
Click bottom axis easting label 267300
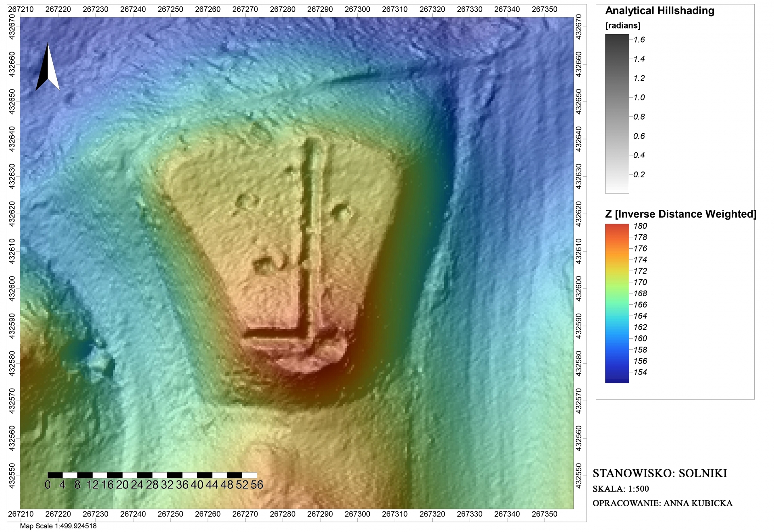358,514
